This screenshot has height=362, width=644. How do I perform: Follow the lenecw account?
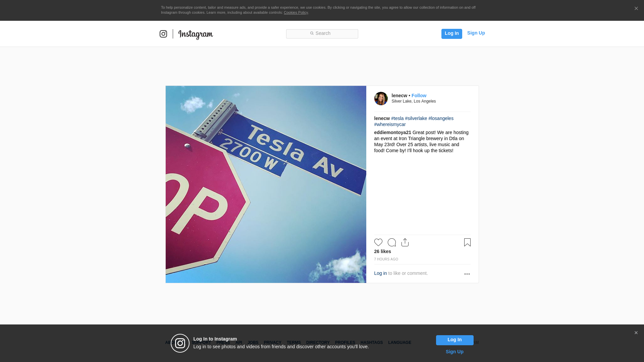pyautogui.click(x=419, y=96)
